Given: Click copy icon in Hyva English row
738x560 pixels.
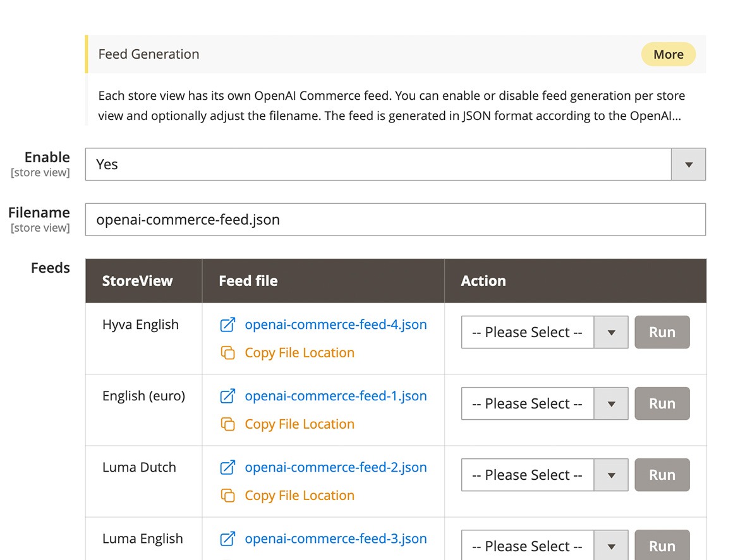Looking at the screenshot, I should coord(227,353).
